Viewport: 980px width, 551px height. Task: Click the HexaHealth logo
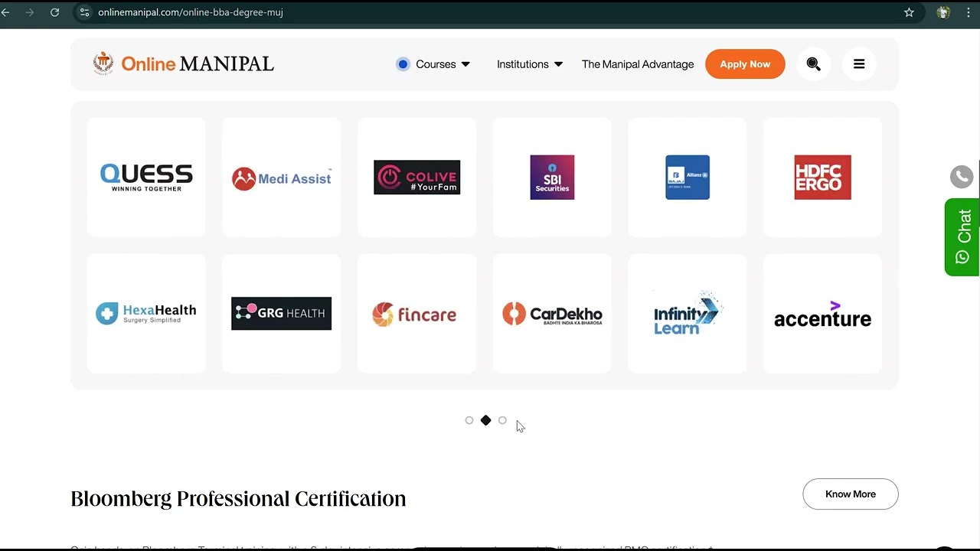146,313
